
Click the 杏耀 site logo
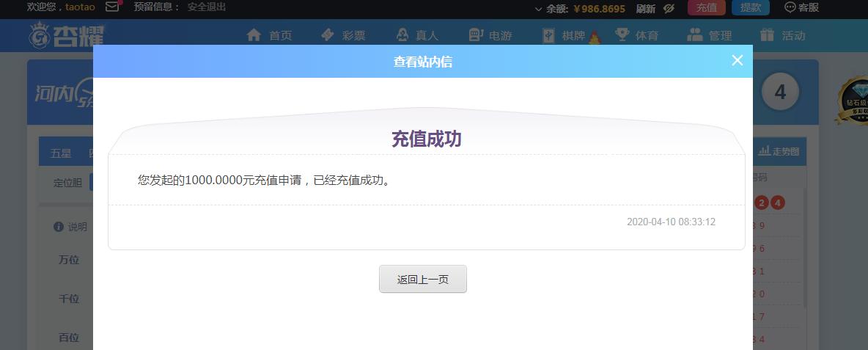click(67, 35)
